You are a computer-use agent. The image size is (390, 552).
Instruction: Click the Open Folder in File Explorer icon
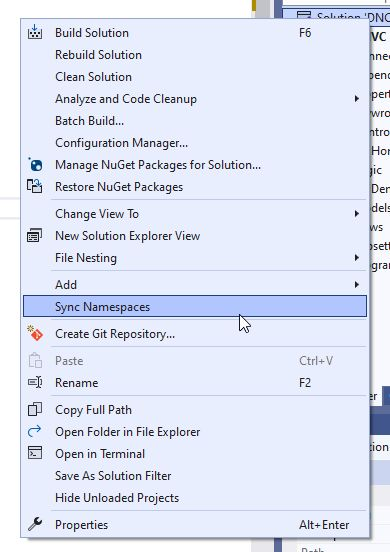click(35, 431)
